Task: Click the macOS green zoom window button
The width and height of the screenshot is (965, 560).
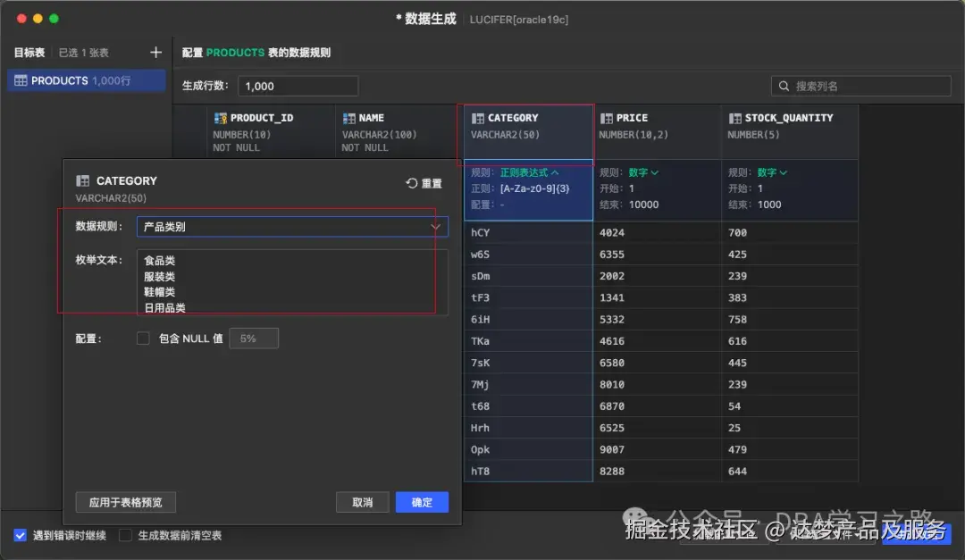Action: 54,19
